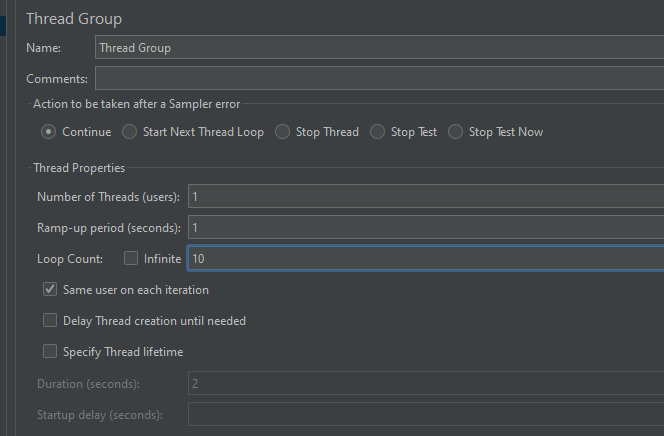Click the Loop Count label text
664x436 pixels.
[70, 259]
